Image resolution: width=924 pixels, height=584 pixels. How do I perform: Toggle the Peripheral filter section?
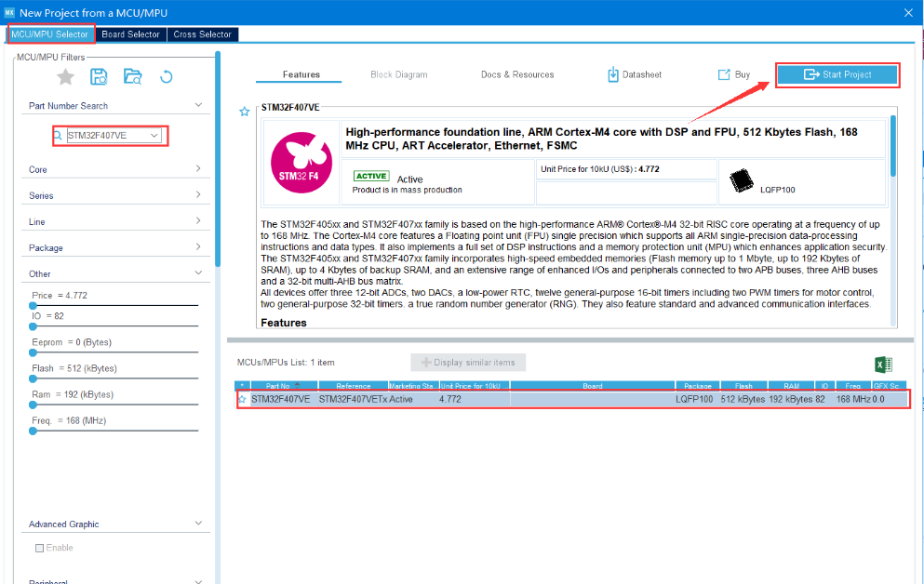pyautogui.click(x=198, y=581)
